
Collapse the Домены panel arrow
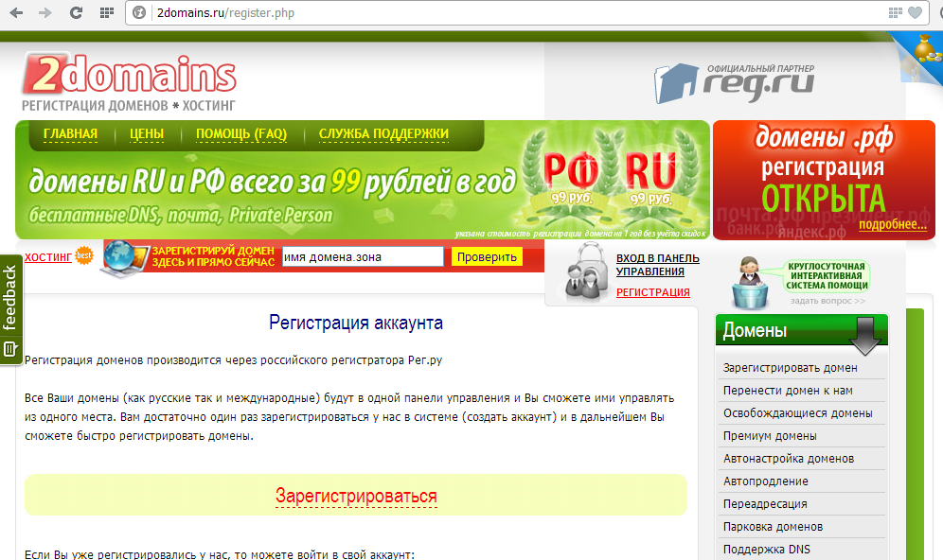point(864,335)
